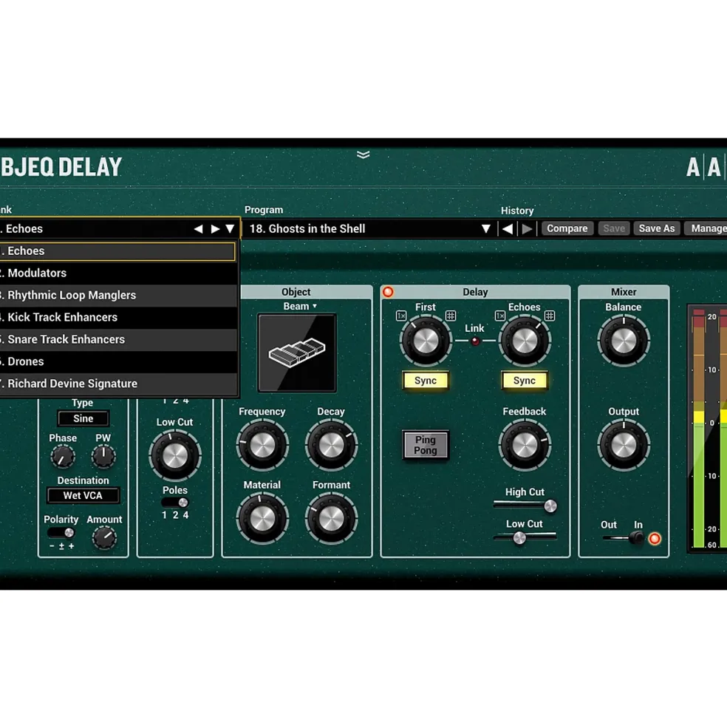Select next bank with right arrow
The height and width of the screenshot is (728, 727).
pyautogui.click(x=215, y=229)
